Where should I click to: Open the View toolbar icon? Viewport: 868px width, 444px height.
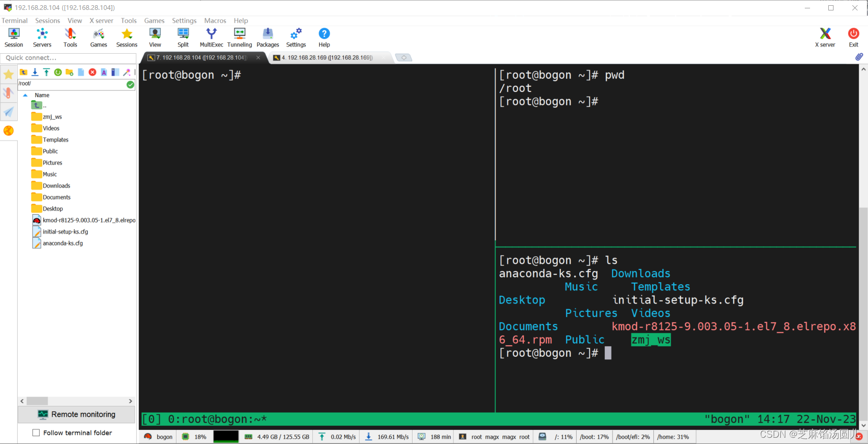click(x=155, y=38)
